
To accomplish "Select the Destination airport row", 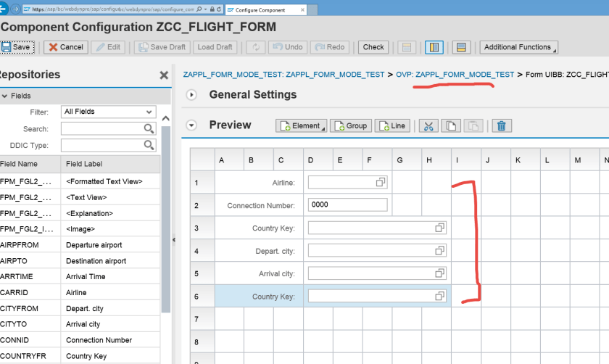I will pos(80,261).
